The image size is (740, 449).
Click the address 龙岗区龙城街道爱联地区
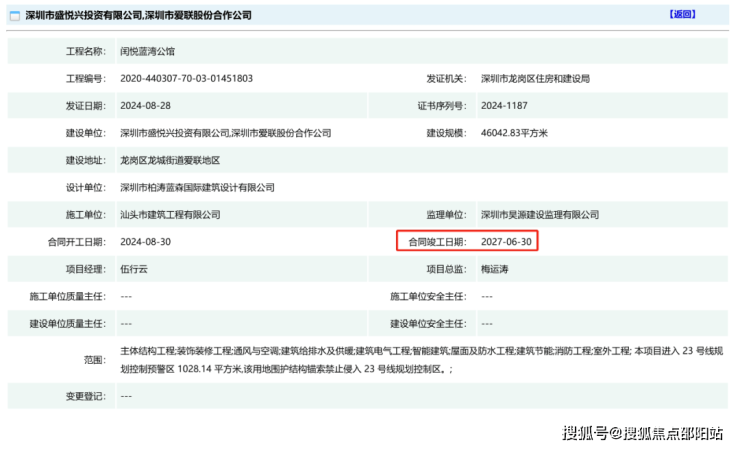(x=169, y=160)
